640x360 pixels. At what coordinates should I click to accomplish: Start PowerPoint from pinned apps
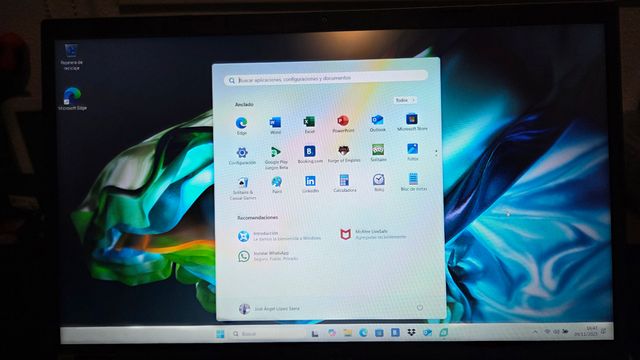(x=343, y=124)
